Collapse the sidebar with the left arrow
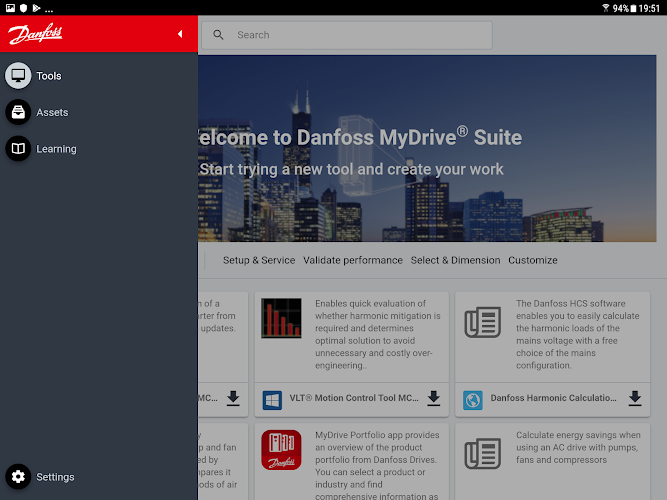The image size is (667, 500). [x=180, y=34]
